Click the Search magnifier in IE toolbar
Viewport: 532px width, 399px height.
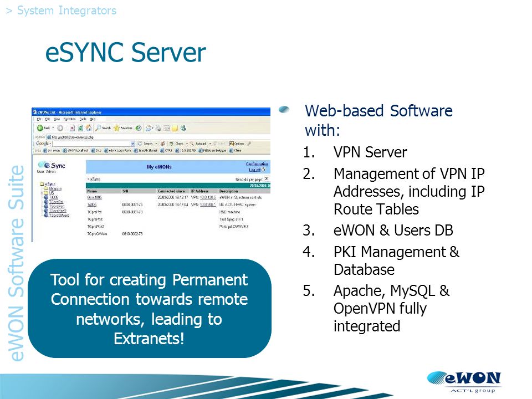click(x=98, y=128)
